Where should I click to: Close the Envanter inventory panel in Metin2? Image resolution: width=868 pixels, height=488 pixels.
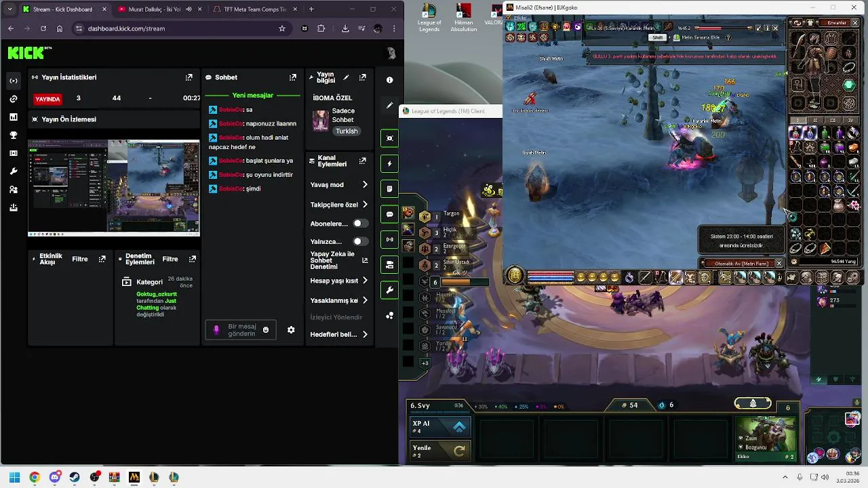click(x=854, y=22)
